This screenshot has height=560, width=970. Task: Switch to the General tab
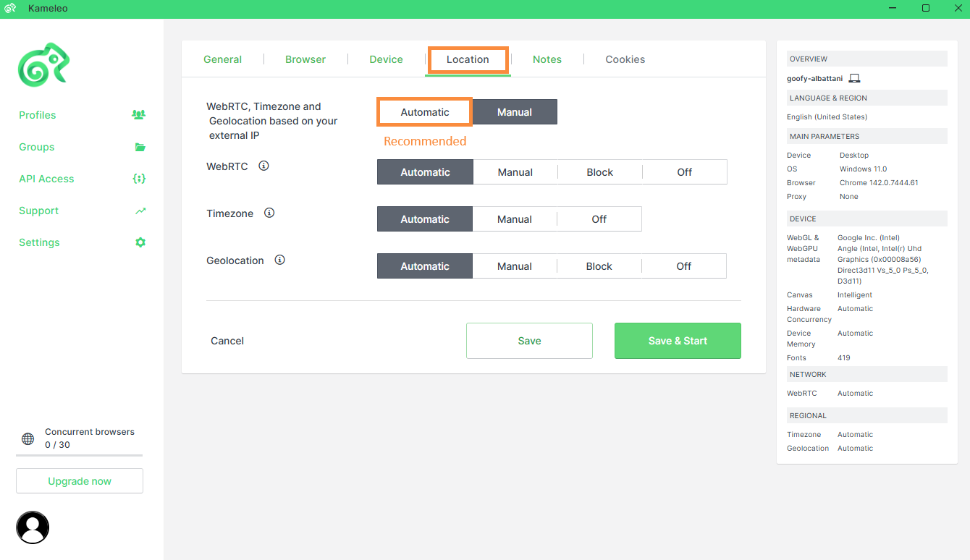coord(223,59)
